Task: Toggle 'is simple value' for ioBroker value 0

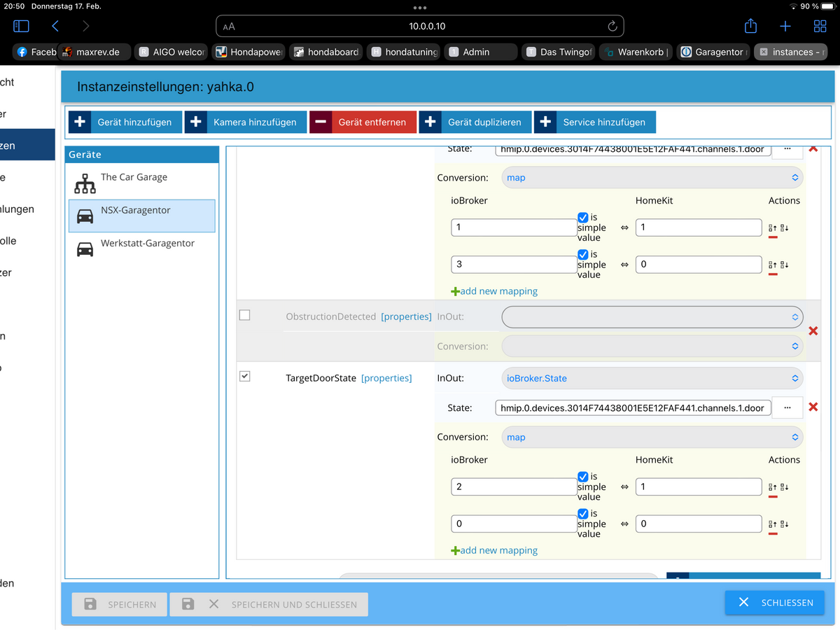Action: [x=583, y=514]
